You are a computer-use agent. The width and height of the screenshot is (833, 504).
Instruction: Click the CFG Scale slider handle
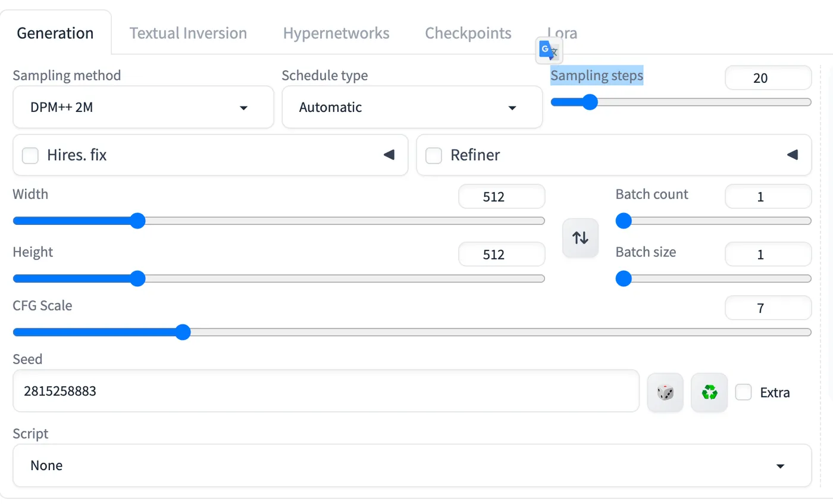183,332
